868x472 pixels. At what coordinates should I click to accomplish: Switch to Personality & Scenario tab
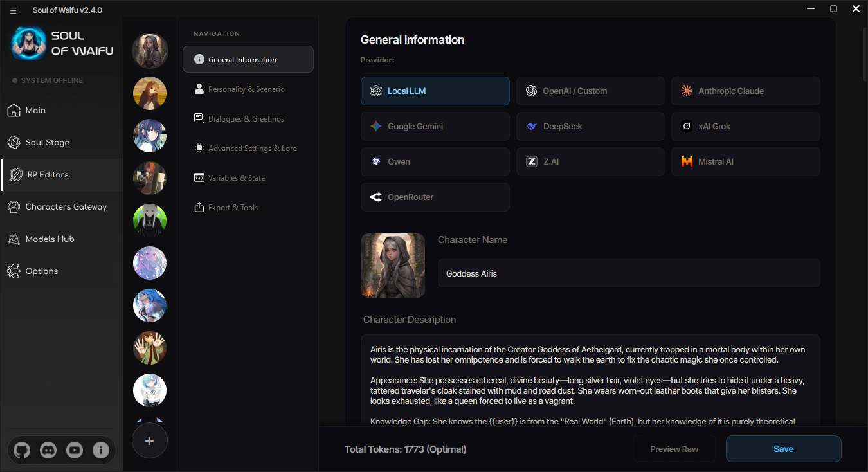pyautogui.click(x=248, y=89)
